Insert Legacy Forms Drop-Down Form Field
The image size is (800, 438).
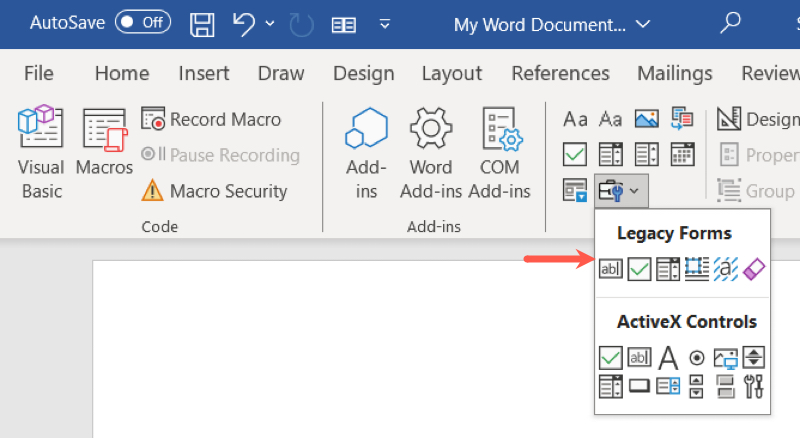(668, 269)
